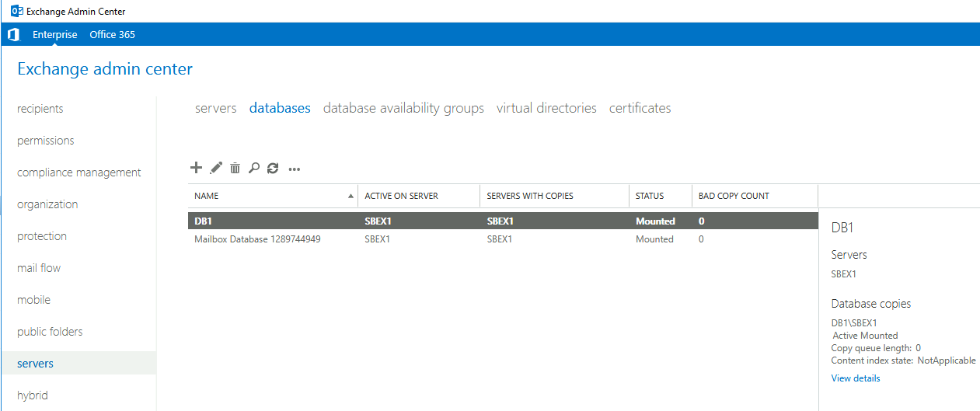
Task: Switch to the Office 365 tab
Action: 112,34
